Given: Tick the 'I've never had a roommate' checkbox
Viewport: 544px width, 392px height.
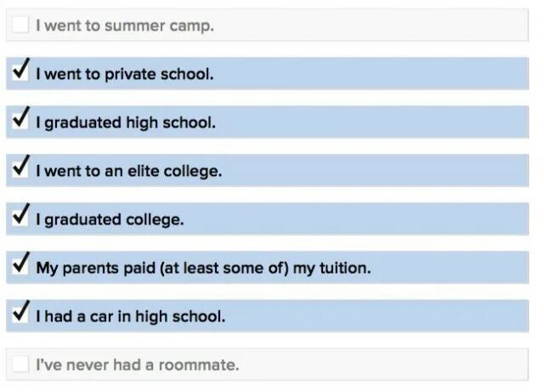Looking at the screenshot, I should point(20,365).
